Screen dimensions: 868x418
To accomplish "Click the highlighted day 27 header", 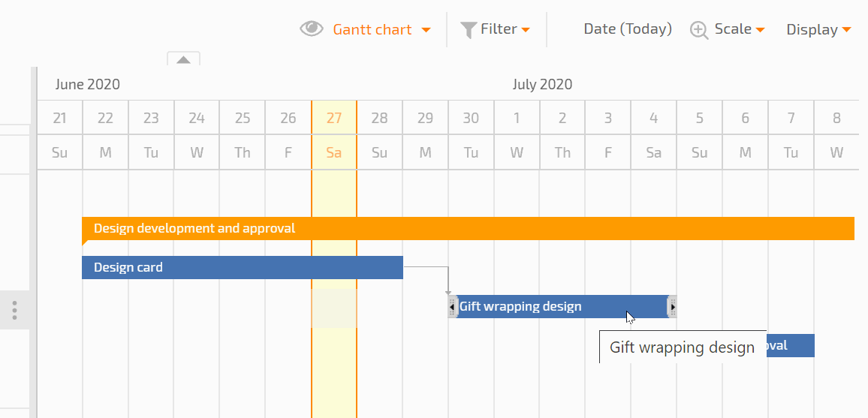I will point(334,118).
